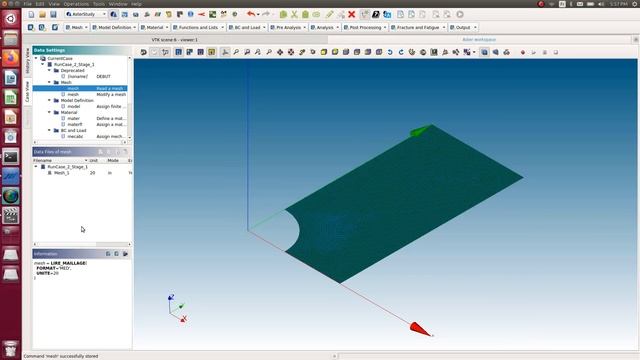The width and height of the screenshot is (640, 360).
Task: Select the 'Modify a mesh' mesh row
Action: coord(80,94)
